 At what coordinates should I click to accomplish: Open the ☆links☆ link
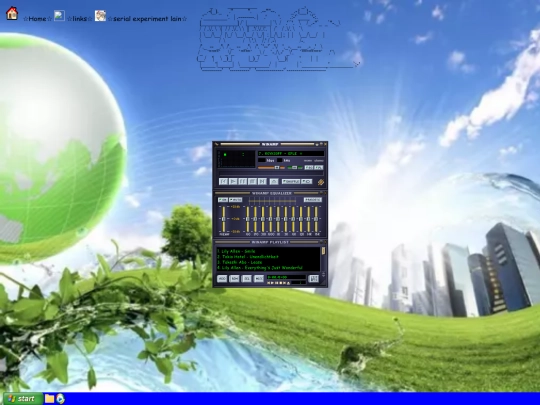coord(80,19)
